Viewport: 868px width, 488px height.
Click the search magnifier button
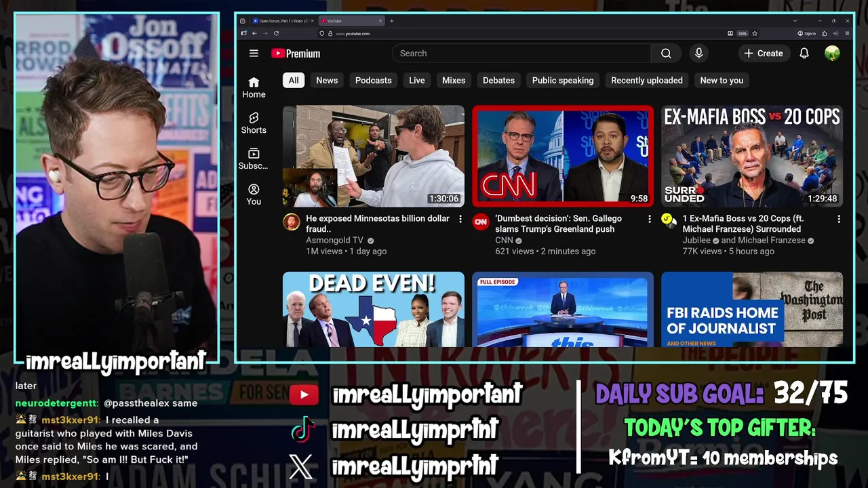pos(666,54)
